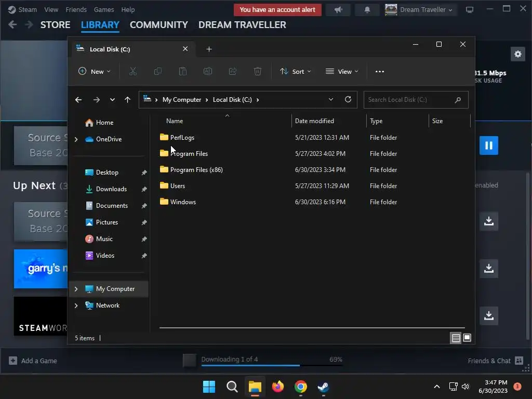Click the search magnifier in Explorer search box
This screenshot has width=532, height=399.
(x=458, y=100)
